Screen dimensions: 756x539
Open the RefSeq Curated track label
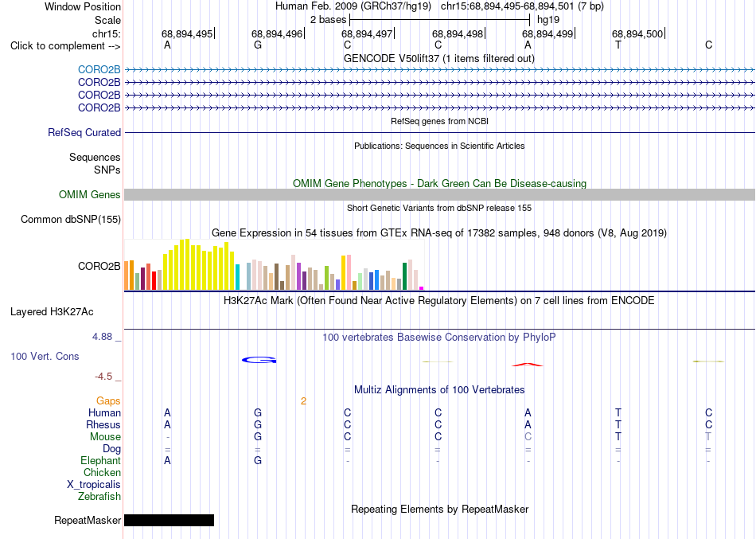(x=84, y=133)
